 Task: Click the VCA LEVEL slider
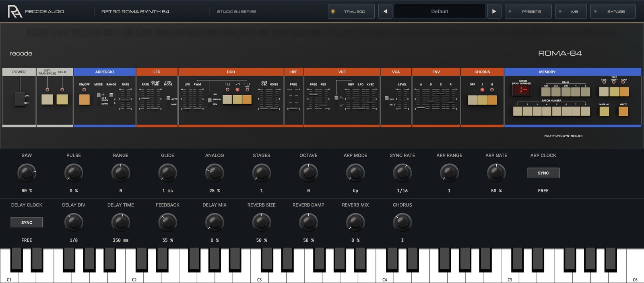(x=402, y=99)
